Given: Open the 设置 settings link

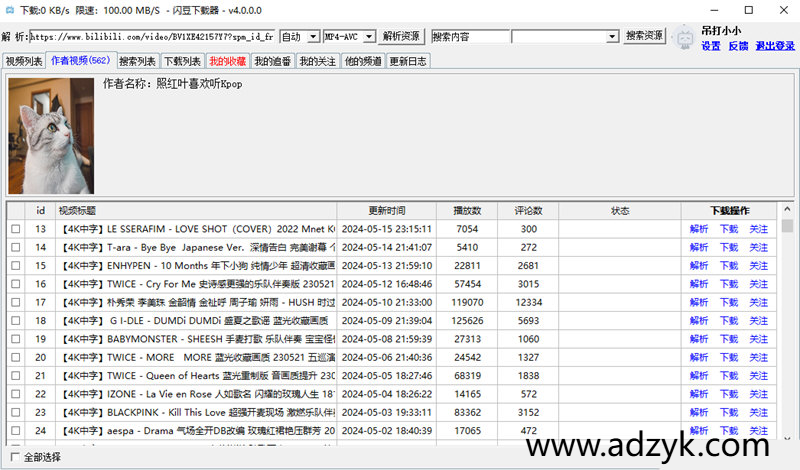Looking at the screenshot, I should point(710,46).
